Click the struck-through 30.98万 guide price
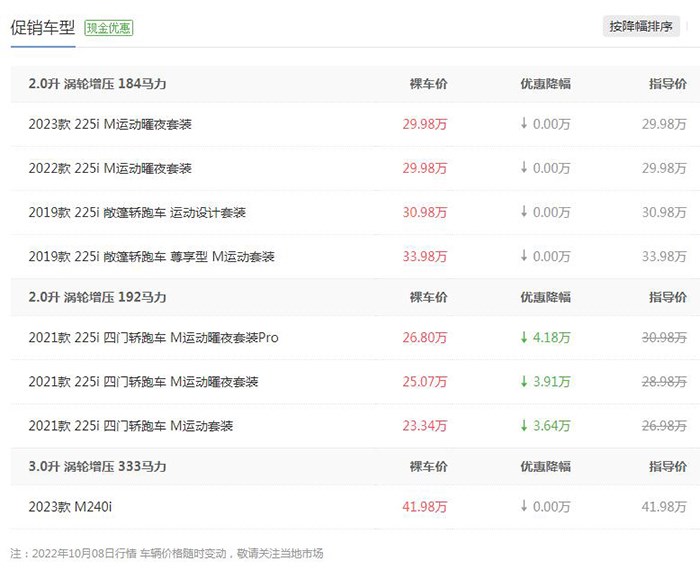The image size is (700, 570). point(664,337)
